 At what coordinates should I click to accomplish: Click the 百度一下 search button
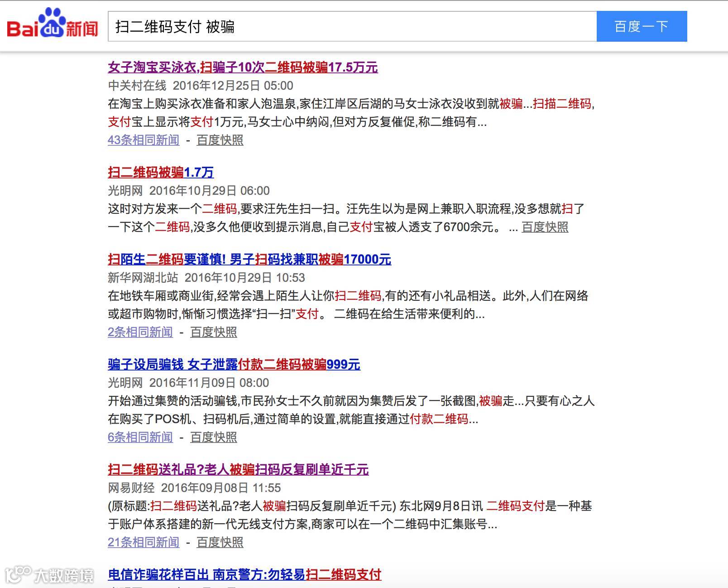pyautogui.click(x=642, y=27)
